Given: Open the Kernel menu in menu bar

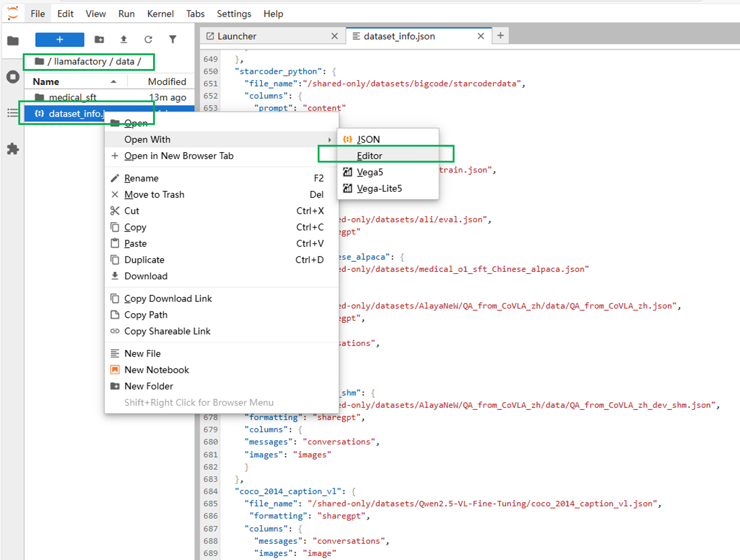Looking at the screenshot, I should pos(160,14).
